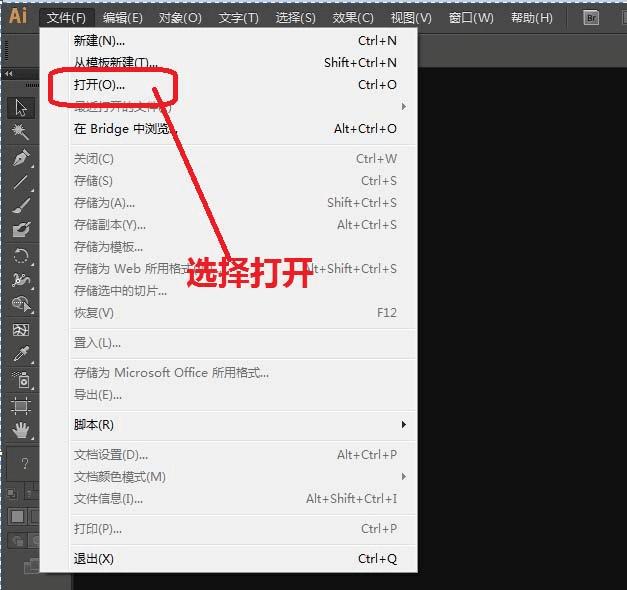Open the 选择(S) menu
The width and height of the screenshot is (627, 590).
(296, 18)
